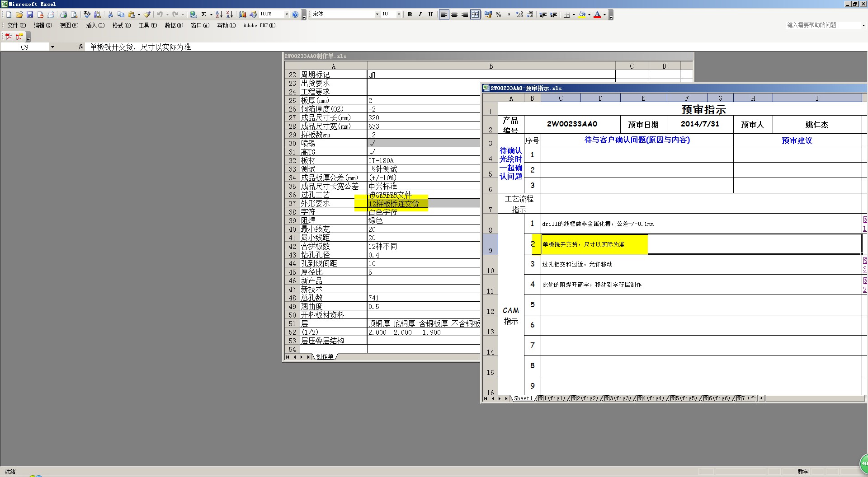The width and height of the screenshot is (868, 477).
Task: Open the Borders style dropdown arrow
Action: point(574,14)
